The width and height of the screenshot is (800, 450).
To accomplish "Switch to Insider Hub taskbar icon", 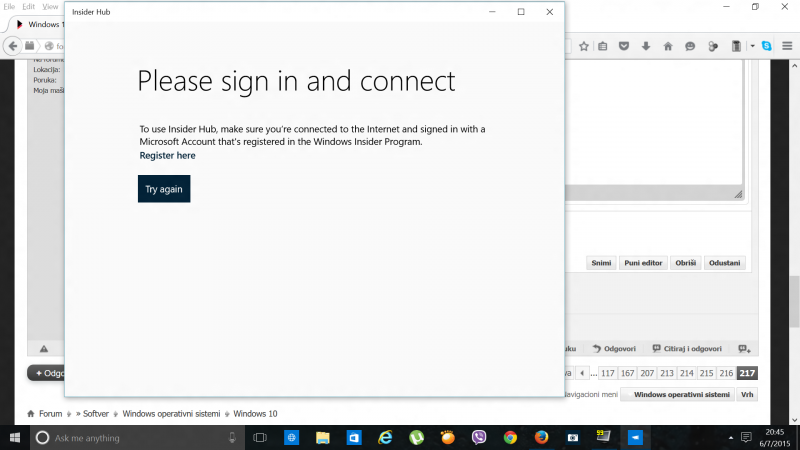I will tap(635, 438).
